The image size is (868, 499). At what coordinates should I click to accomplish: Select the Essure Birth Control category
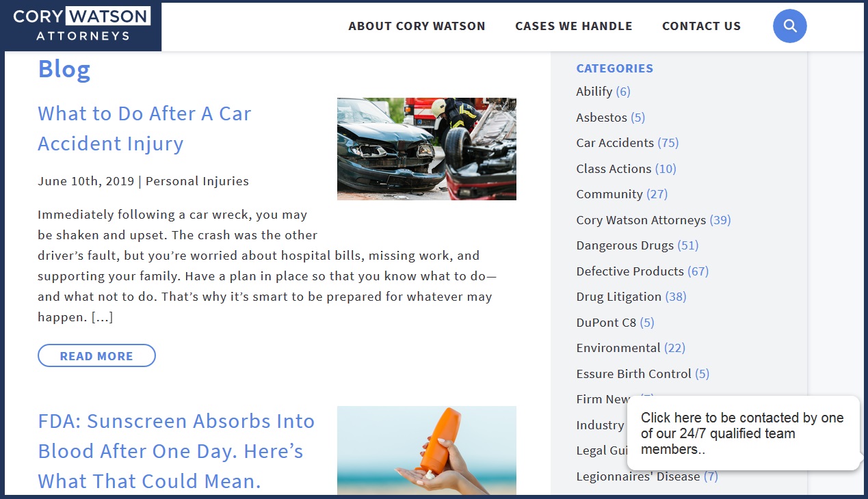[634, 374]
